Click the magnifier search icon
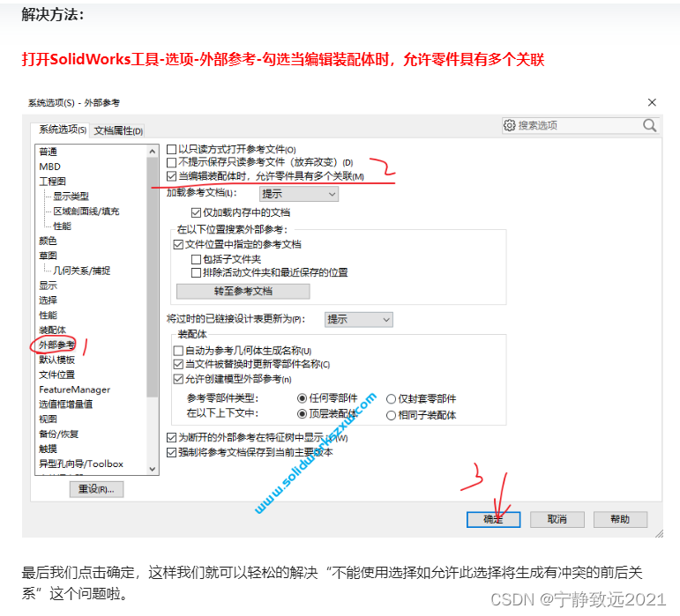The image size is (680, 616). (x=649, y=126)
